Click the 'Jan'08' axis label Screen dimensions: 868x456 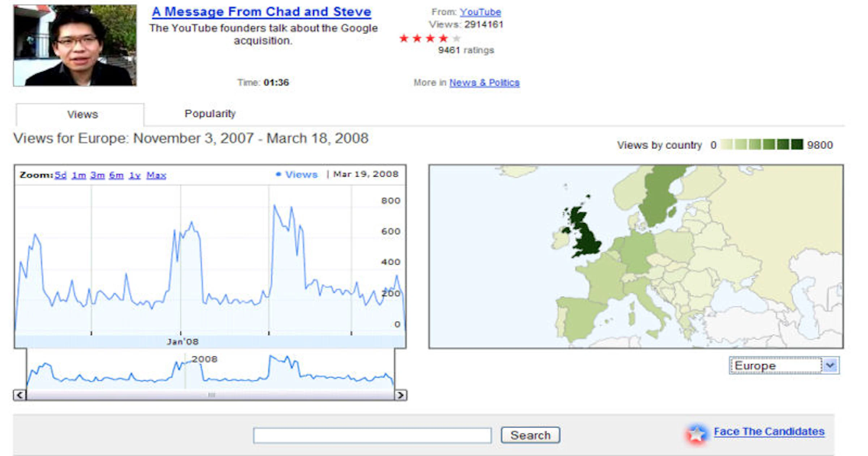(x=183, y=342)
